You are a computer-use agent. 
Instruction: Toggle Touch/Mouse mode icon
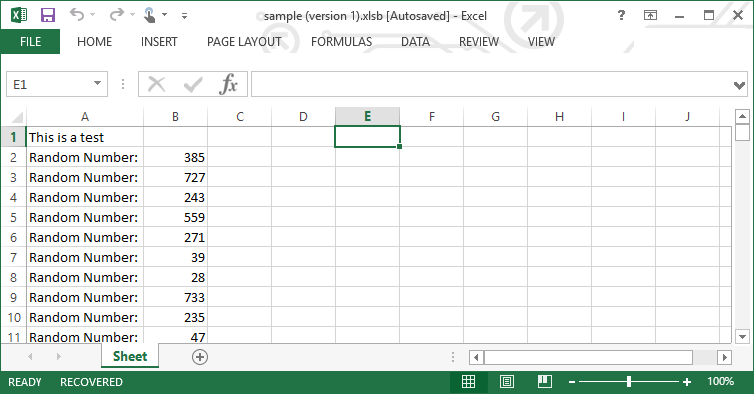(x=150, y=15)
